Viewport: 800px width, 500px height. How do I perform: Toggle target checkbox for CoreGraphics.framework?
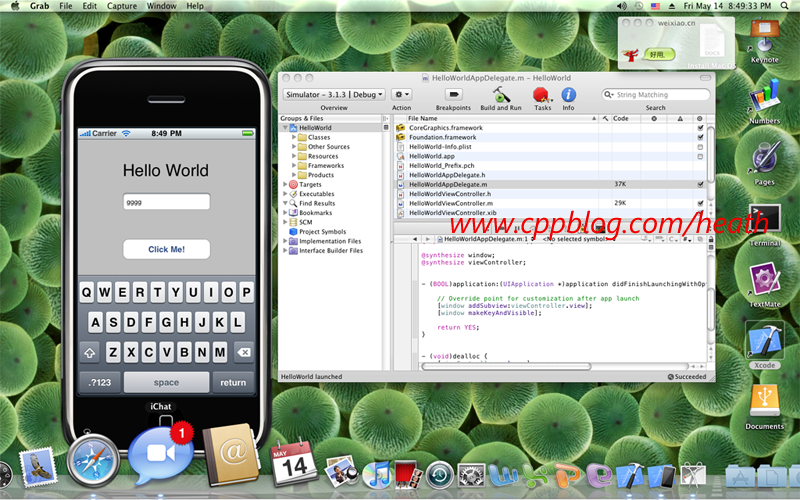(700, 128)
